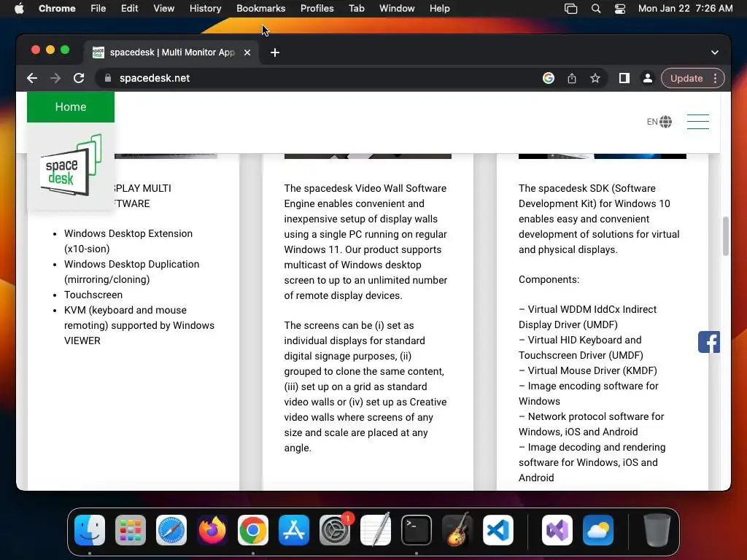Expand tab search chevron
The width and height of the screenshot is (747, 560).
pyautogui.click(x=715, y=52)
